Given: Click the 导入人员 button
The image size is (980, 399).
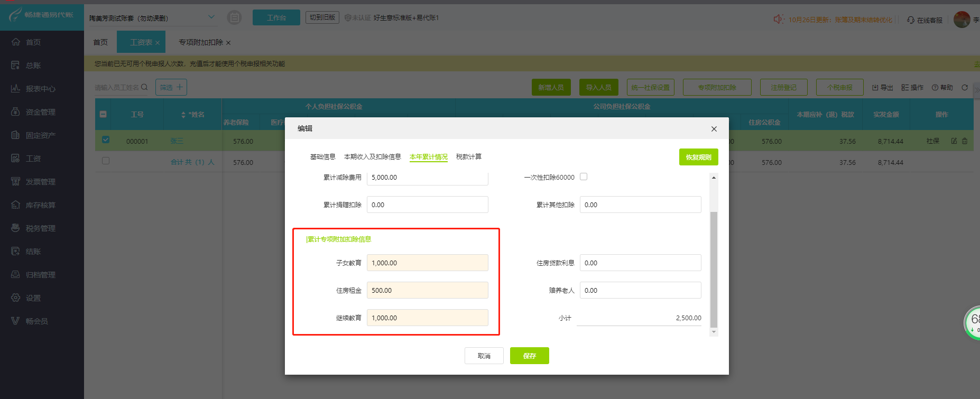Looking at the screenshot, I should pos(599,87).
